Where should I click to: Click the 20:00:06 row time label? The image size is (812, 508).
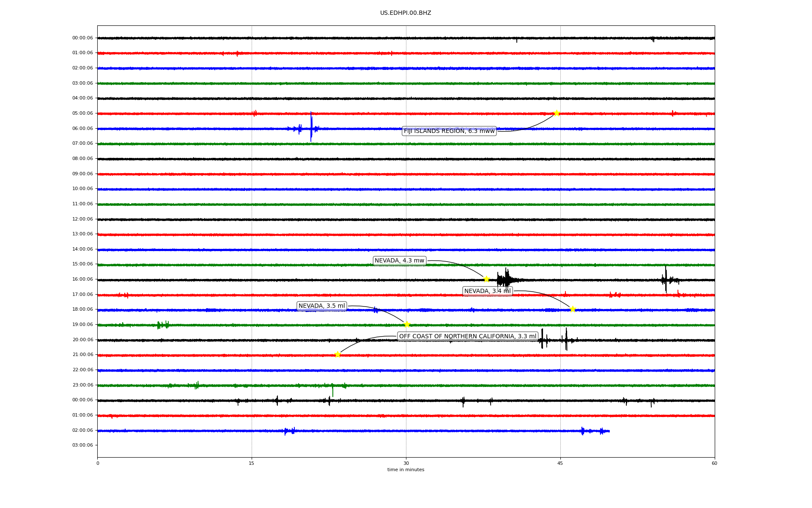click(x=82, y=340)
